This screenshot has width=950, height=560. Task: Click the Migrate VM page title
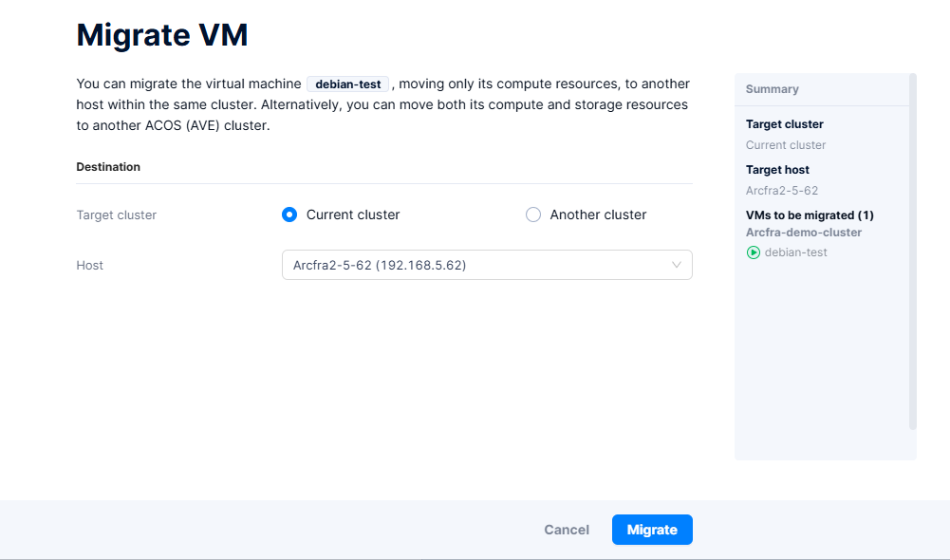coord(161,35)
